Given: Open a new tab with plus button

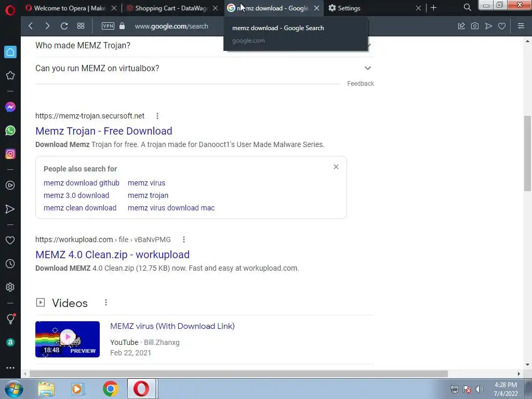Looking at the screenshot, I should pos(433,7).
